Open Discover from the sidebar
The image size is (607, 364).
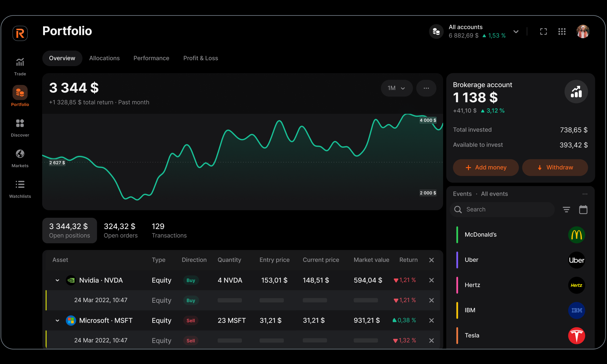[x=20, y=128]
